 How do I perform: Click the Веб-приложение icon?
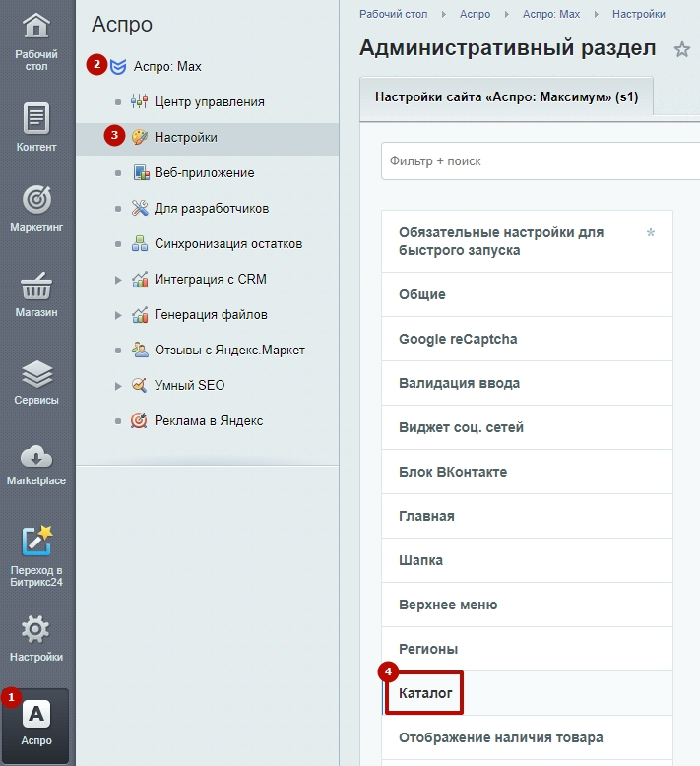(141, 172)
